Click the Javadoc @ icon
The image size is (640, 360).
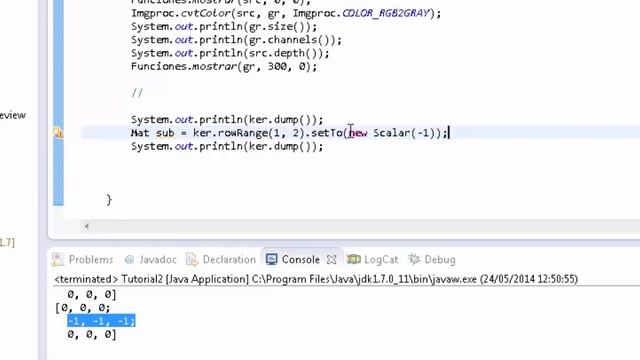tap(129, 260)
